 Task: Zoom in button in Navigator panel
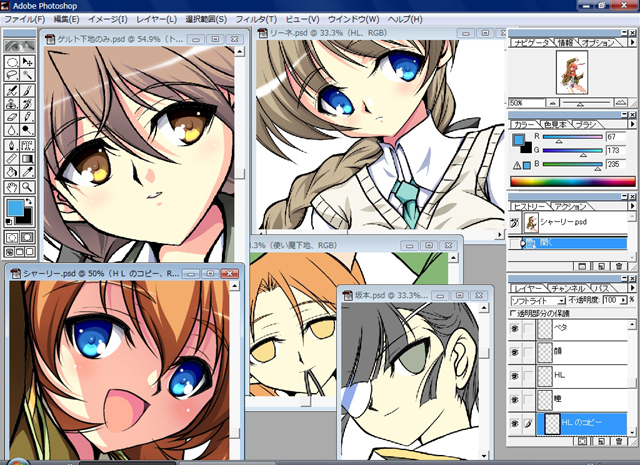(621, 103)
